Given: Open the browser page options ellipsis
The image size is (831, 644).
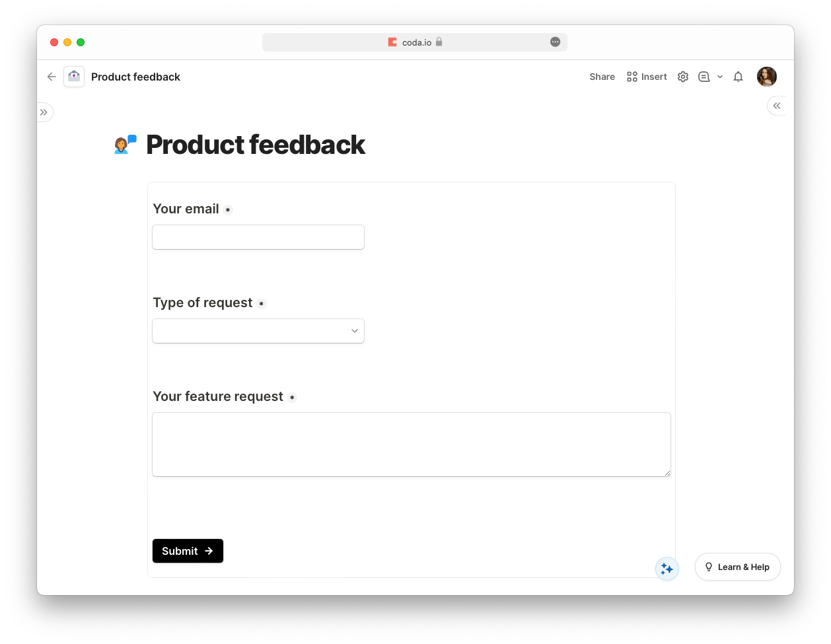Looking at the screenshot, I should coord(556,42).
